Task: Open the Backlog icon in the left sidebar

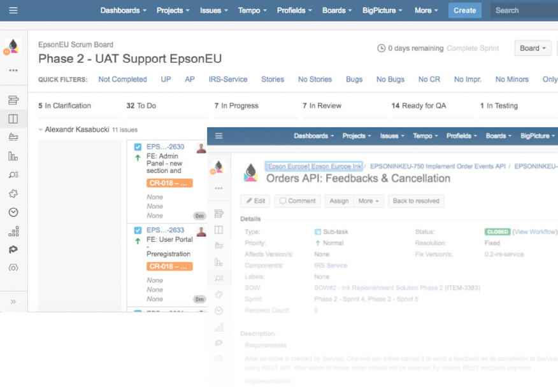Action: pyautogui.click(x=13, y=100)
